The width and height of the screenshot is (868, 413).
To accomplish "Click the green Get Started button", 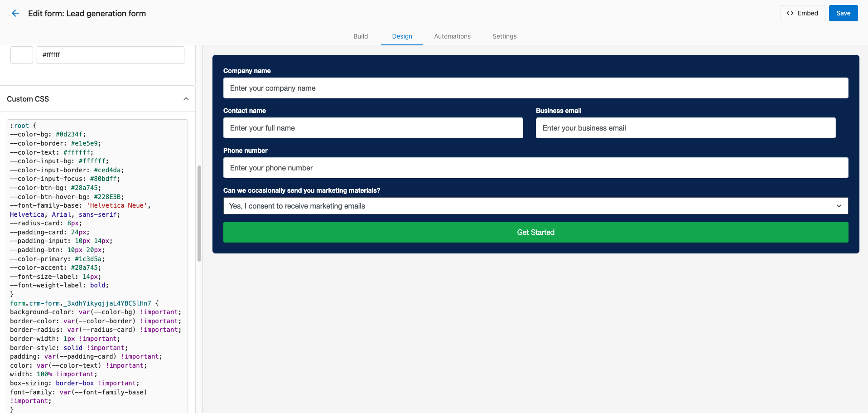I will click(x=535, y=232).
